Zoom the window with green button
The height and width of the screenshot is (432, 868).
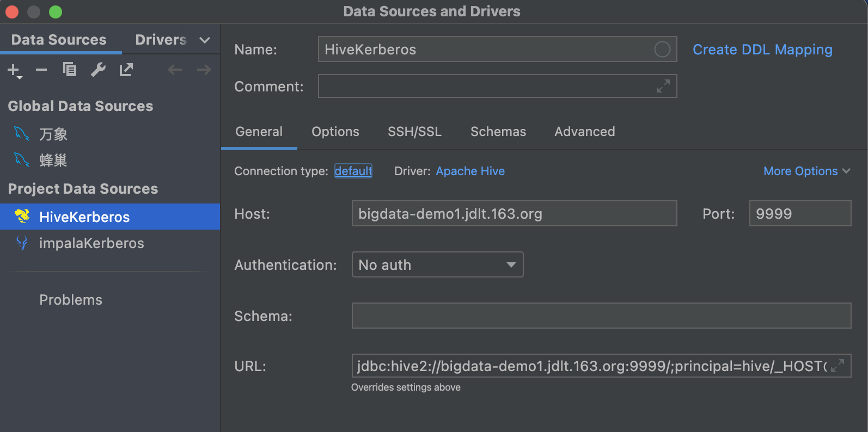[56, 11]
